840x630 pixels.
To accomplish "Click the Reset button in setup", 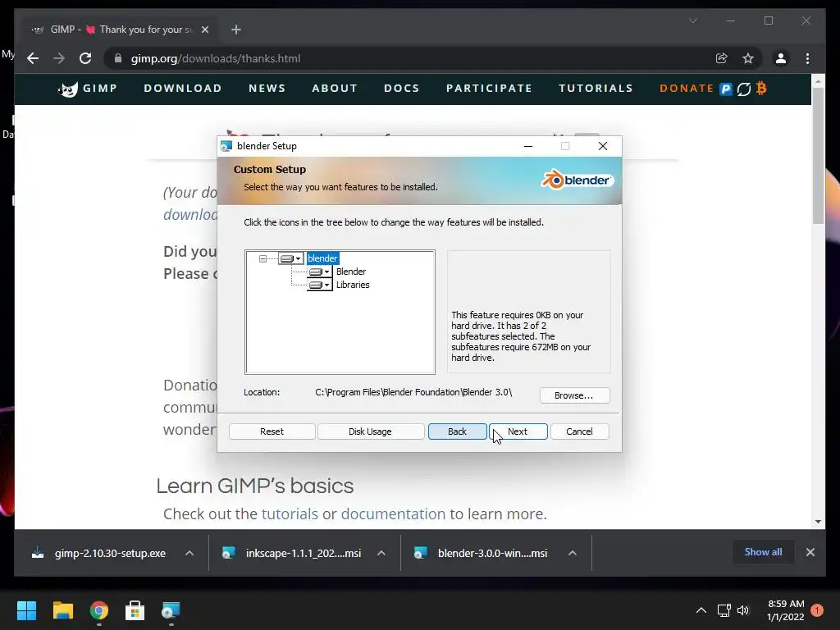I will [x=272, y=431].
